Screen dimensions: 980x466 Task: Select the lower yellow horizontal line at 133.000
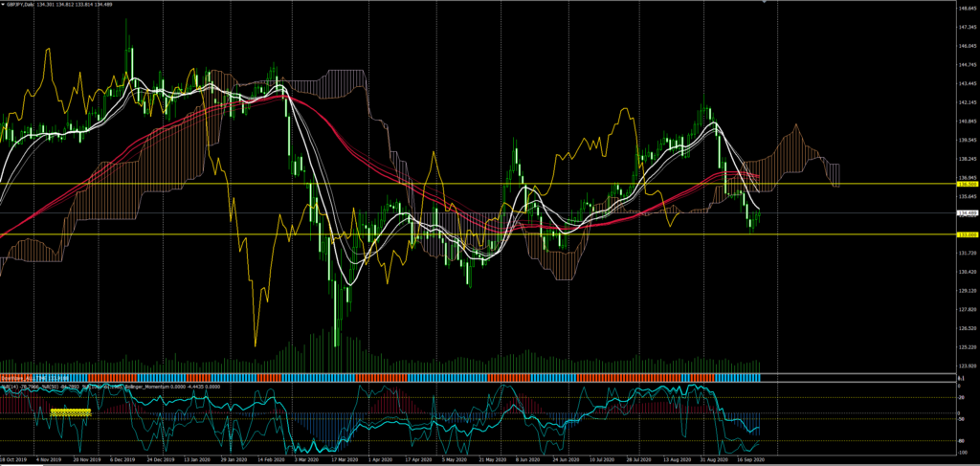[479, 234]
